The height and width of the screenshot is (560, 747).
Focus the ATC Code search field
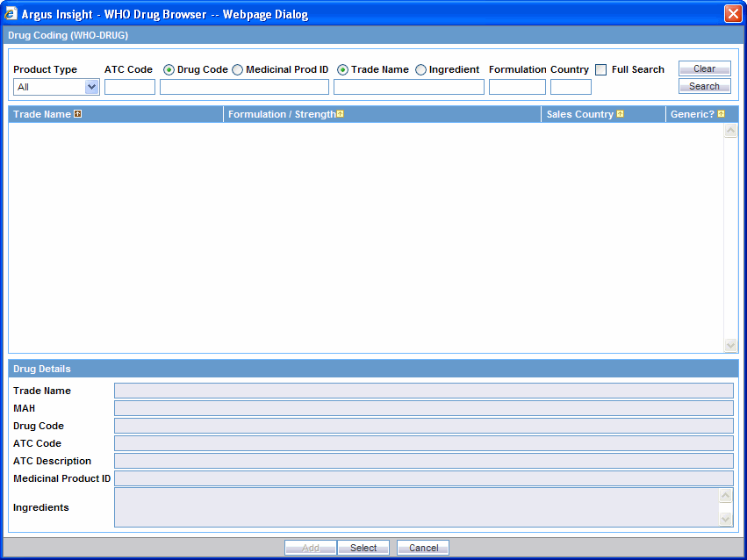(x=130, y=87)
